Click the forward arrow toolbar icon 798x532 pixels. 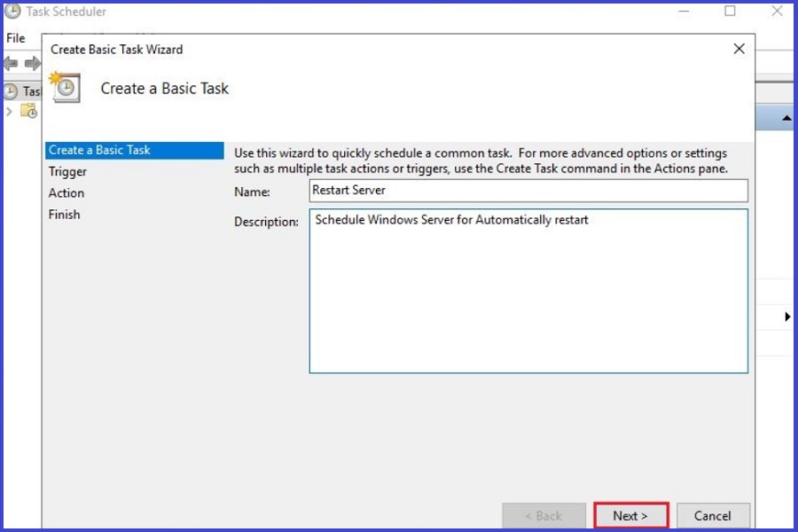point(32,63)
